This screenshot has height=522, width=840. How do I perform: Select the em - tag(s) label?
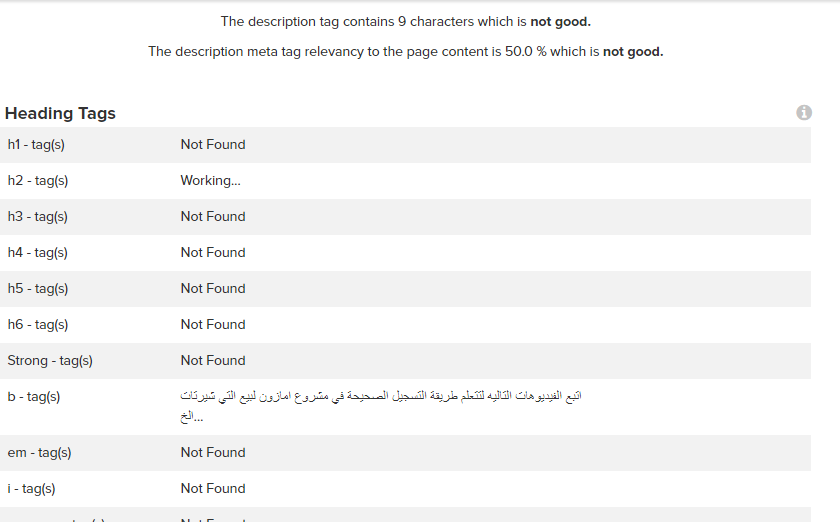[40, 453]
